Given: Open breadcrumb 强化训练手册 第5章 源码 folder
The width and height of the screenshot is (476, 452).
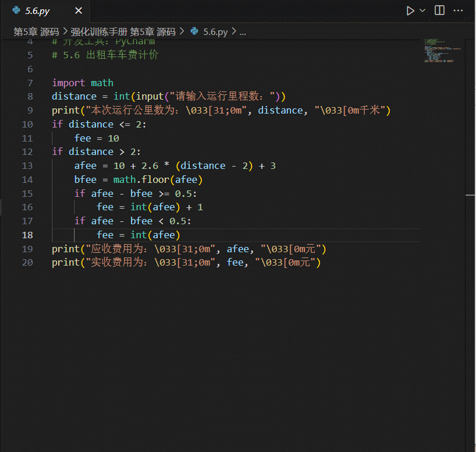Looking at the screenshot, I should 123,31.
